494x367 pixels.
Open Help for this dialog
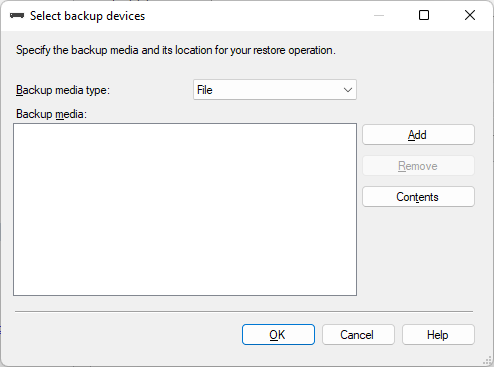coord(438,334)
